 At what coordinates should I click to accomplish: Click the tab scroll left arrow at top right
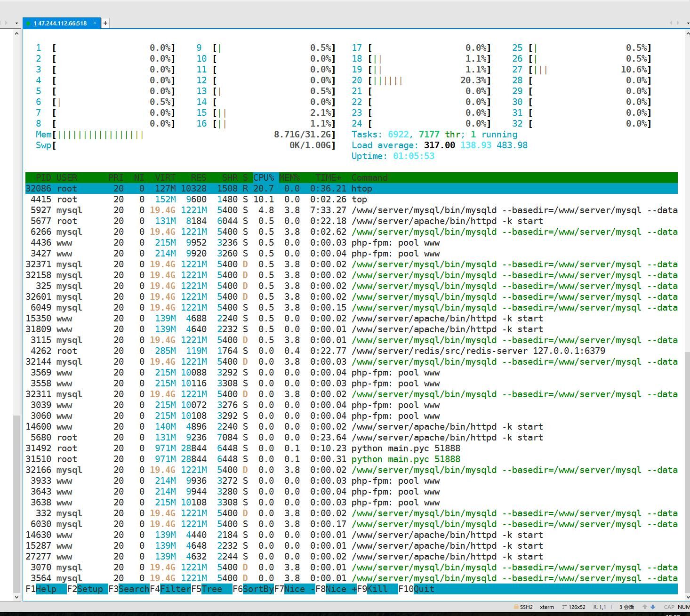coord(671,23)
